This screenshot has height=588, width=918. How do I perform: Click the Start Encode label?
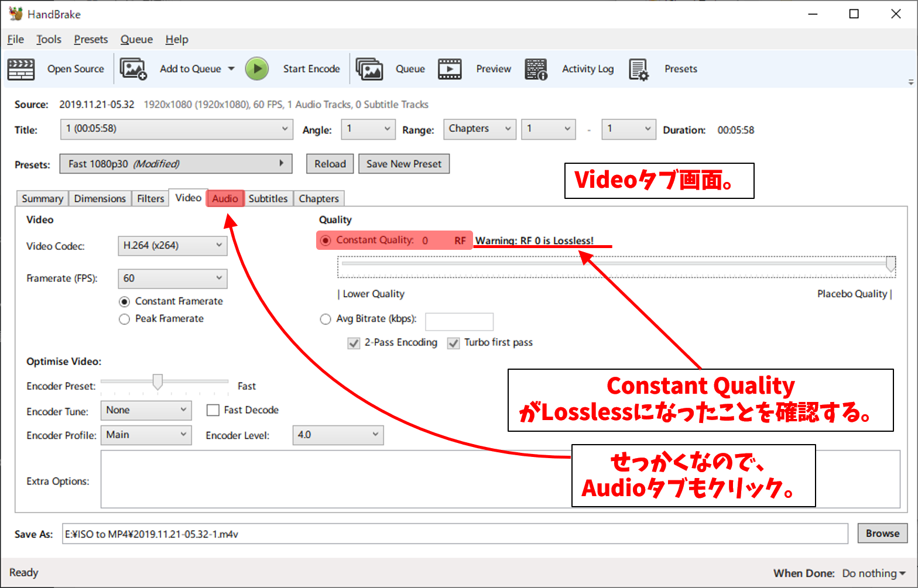point(311,69)
